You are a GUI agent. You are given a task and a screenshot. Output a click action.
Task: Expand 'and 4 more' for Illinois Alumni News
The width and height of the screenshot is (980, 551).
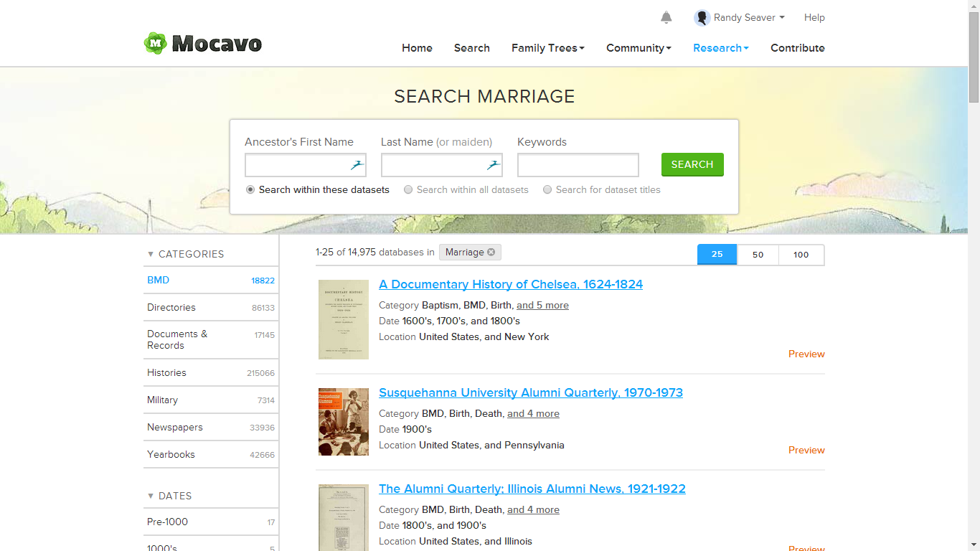pos(533,509)
